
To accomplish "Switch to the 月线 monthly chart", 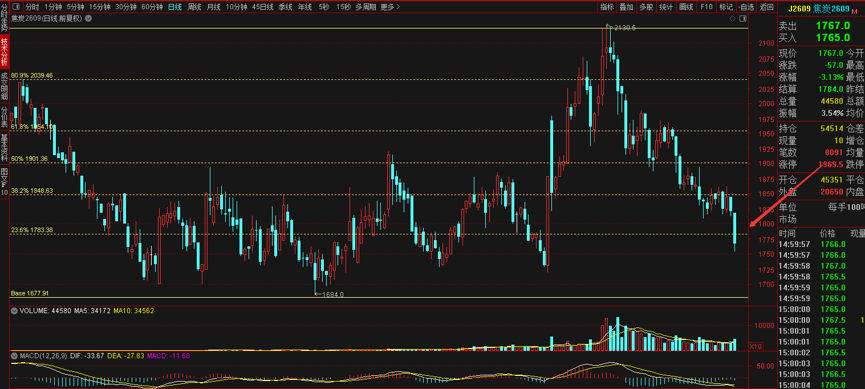I will 213,7.
